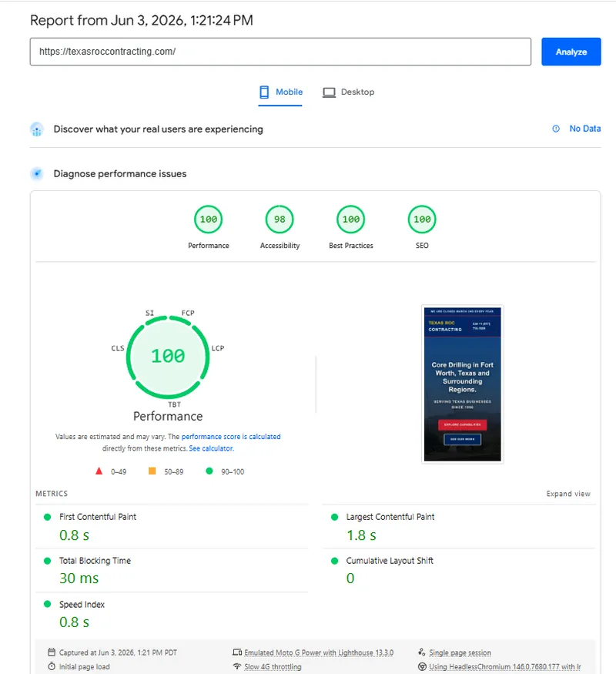Click the large Performance 100 gauge
Screen dimensions: 616x674
168,357
